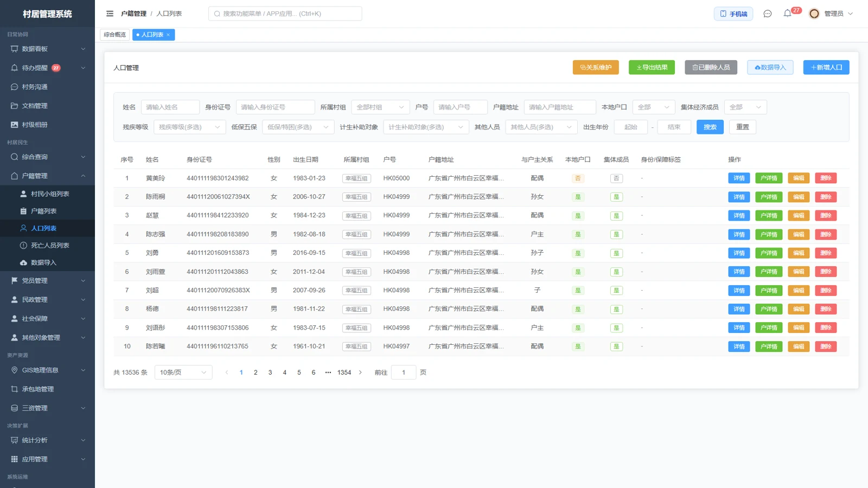868x488 pixels.
Task: Go to page 3 in pagination
Action: tap(270, 373)
